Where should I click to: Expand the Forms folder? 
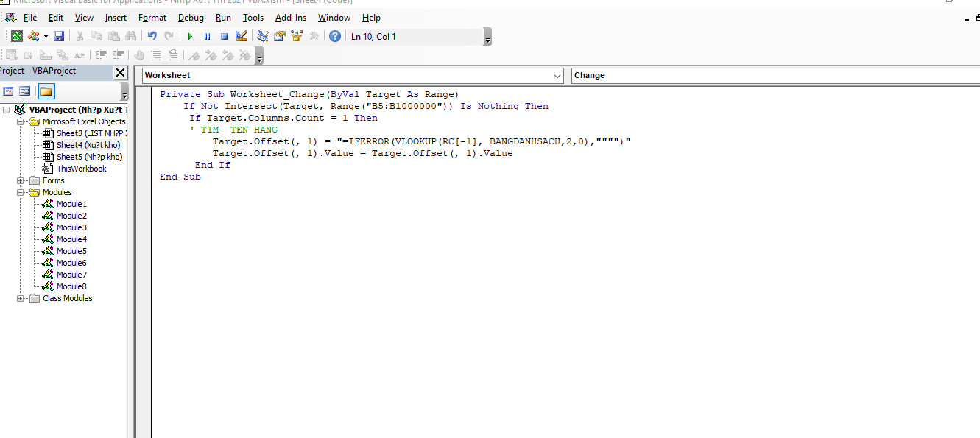tap(21, 180)
